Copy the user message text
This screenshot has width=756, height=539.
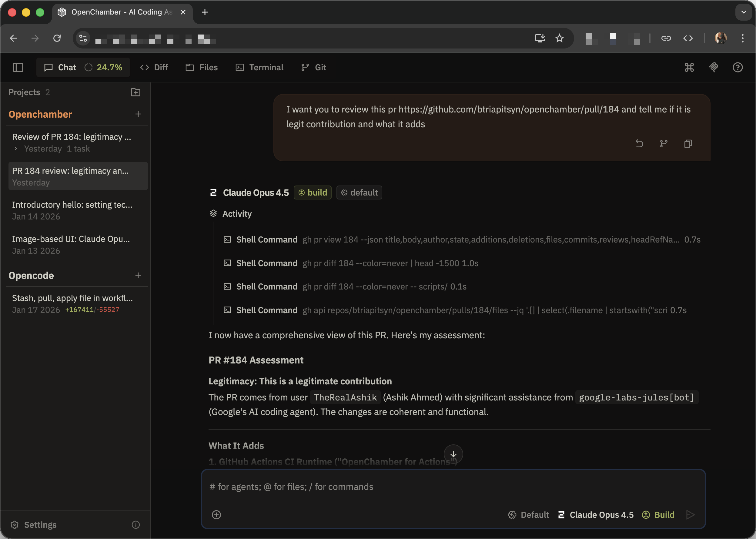click(x=688, y=144)
